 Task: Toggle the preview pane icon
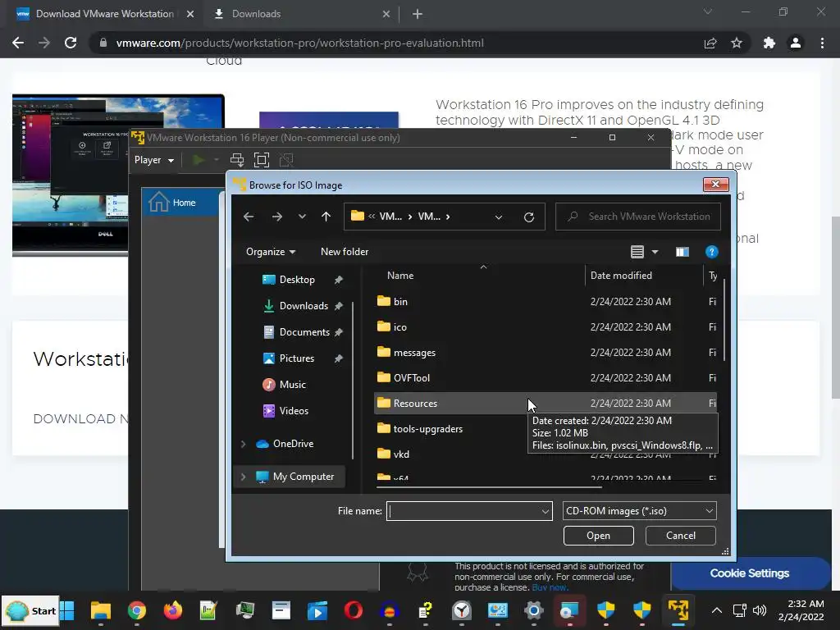682,252
